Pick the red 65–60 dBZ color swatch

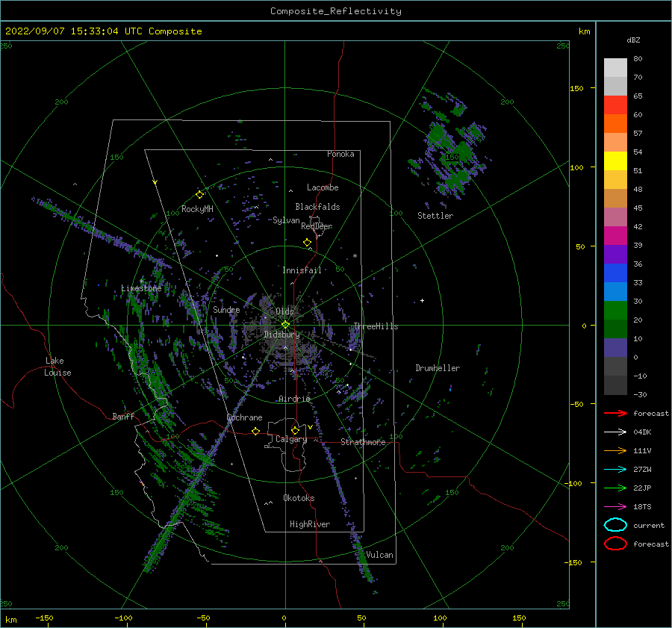(615, 105)
